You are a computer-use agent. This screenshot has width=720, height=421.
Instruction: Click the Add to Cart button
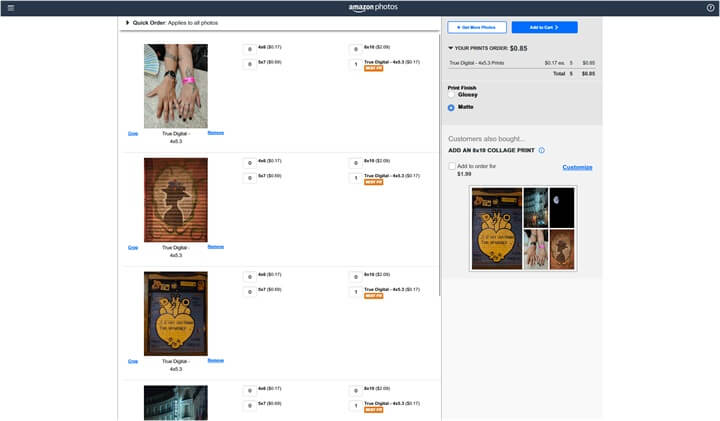pyautogui.click(x=545, y=28)
